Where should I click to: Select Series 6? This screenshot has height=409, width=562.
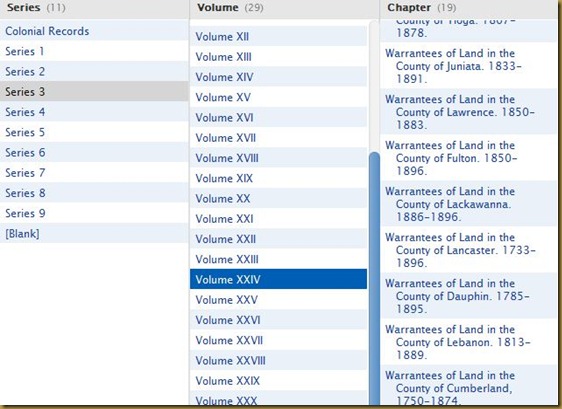pyautogui.click(x=94, y=152)
